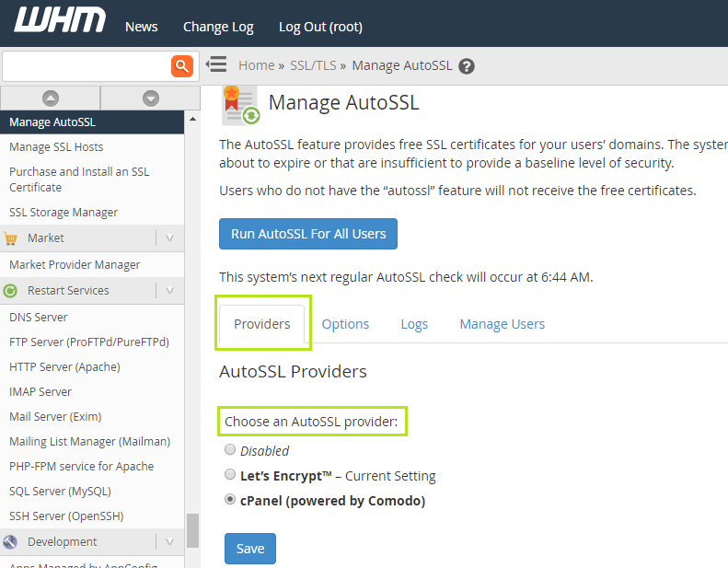Click the sidebar expand-all down arrow icon
This screenshot has height=568, width=728.
coord(150,99)
